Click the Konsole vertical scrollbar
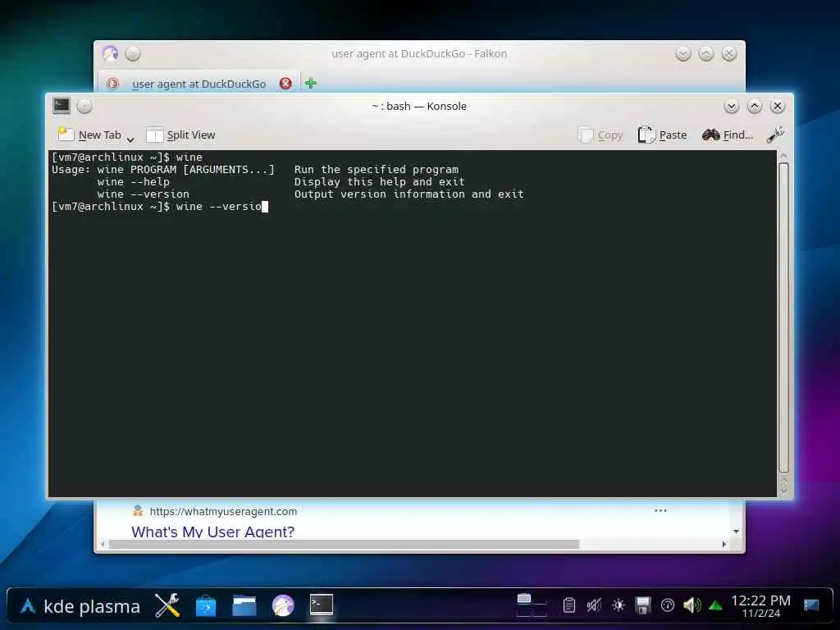Screen dimensions: 840x630 783,317
